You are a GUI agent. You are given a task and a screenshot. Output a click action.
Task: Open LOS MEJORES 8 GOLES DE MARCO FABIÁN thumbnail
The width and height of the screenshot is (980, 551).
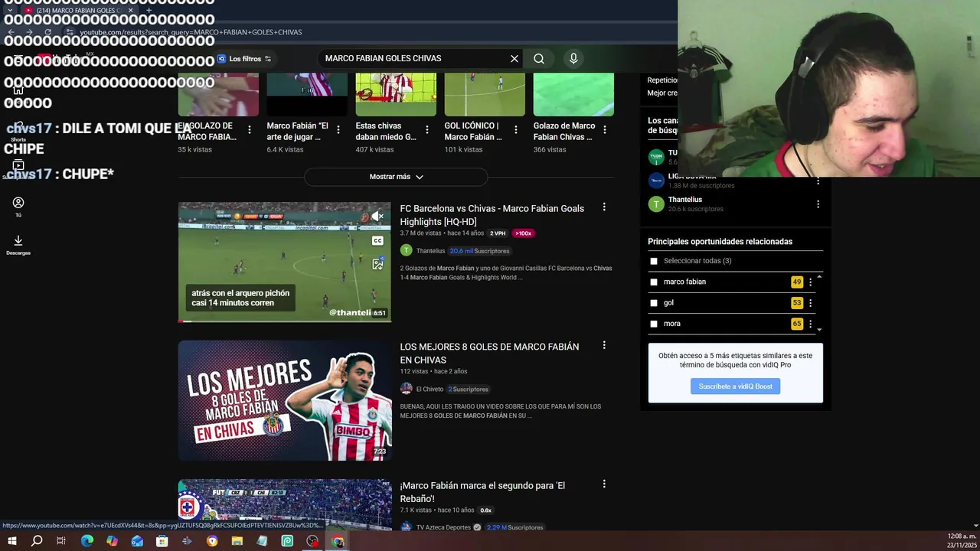284,401
